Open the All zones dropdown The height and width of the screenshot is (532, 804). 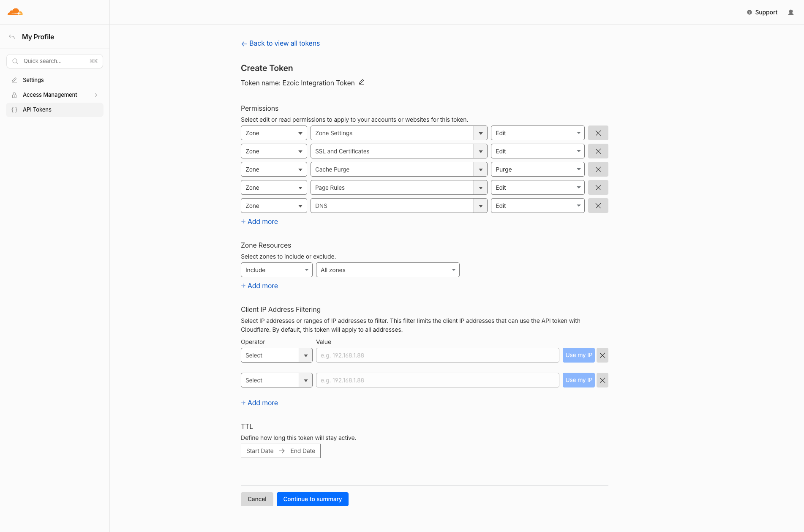coord(388,270)
